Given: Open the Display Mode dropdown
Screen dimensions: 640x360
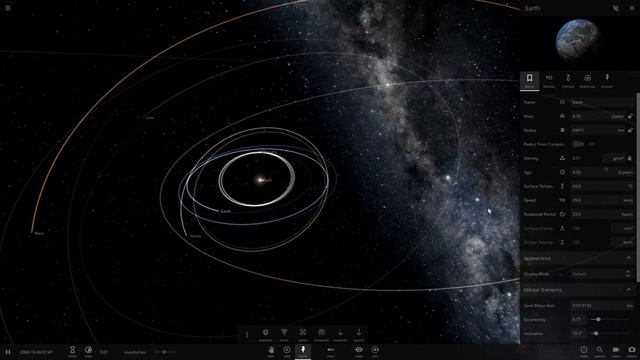Looking at the screenshot, I should pyautogui.click(x=602, y=274).
